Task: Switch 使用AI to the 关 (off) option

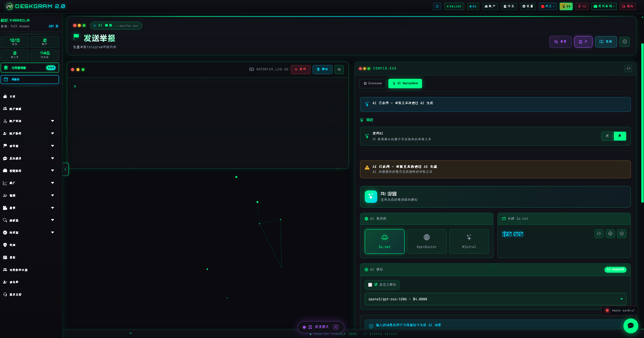Action: coord(607,136)
